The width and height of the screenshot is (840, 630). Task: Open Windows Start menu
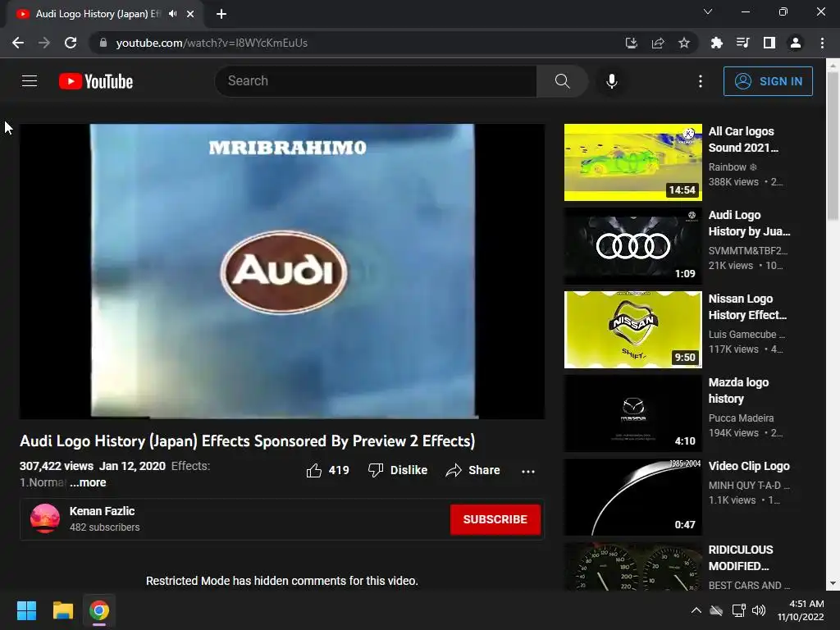[x=26, y=610]
